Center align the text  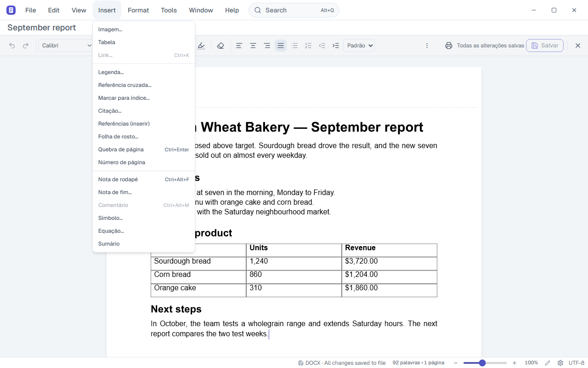[253, 46]
